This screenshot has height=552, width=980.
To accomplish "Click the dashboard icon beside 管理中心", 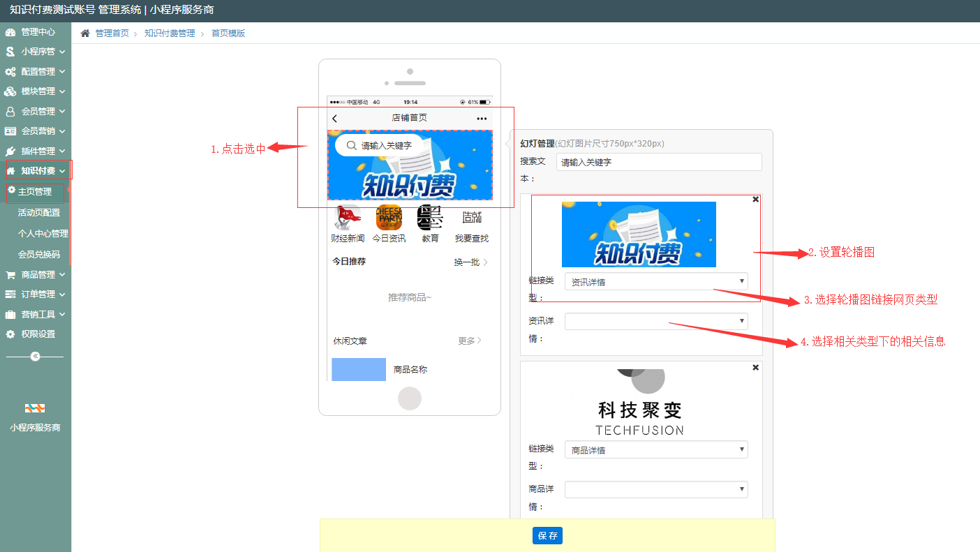I will click(x=10, y=32).
